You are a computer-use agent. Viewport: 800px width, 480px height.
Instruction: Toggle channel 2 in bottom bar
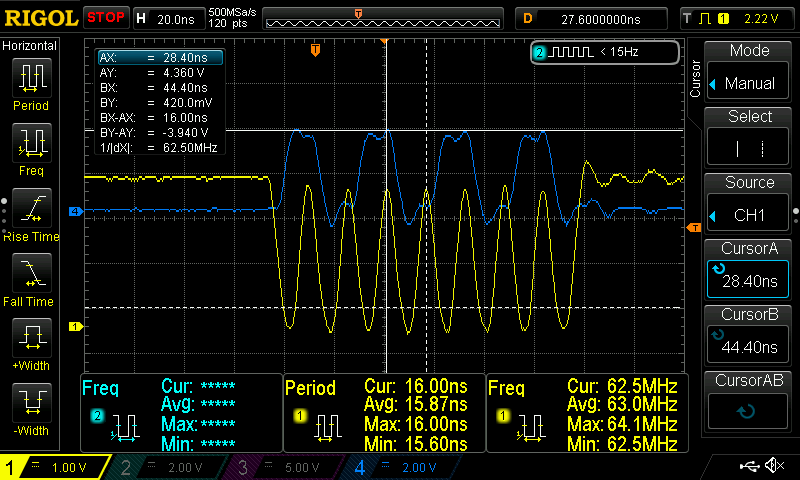click(x=166, y=467)
